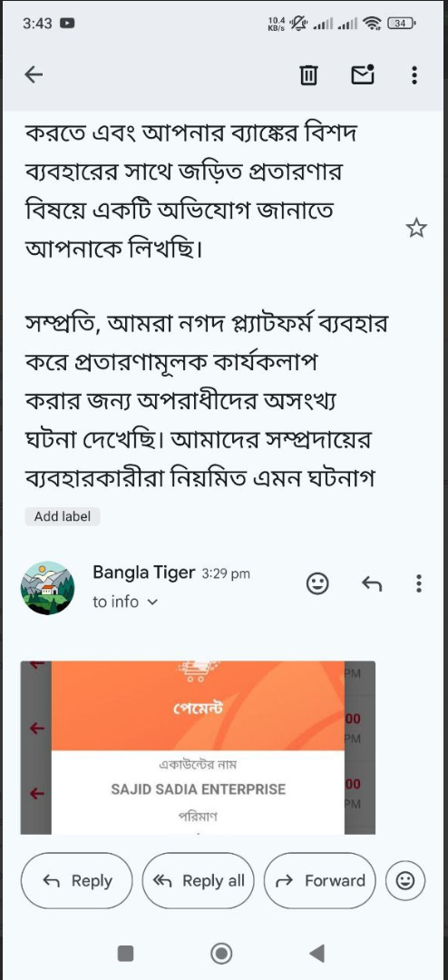448x980 pixels.
Task: Delete this email with the trash icon
Action: tap(308, 75)
